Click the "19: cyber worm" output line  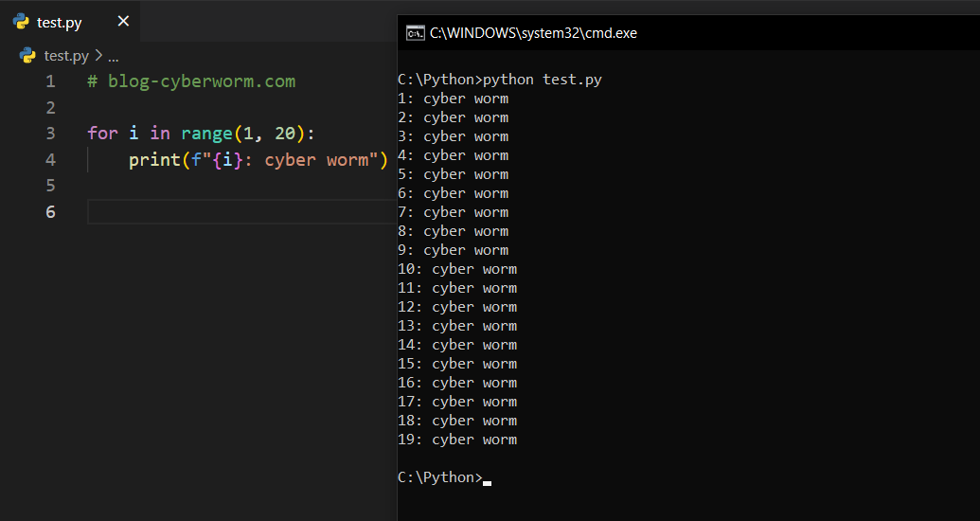tap(457, 440)
